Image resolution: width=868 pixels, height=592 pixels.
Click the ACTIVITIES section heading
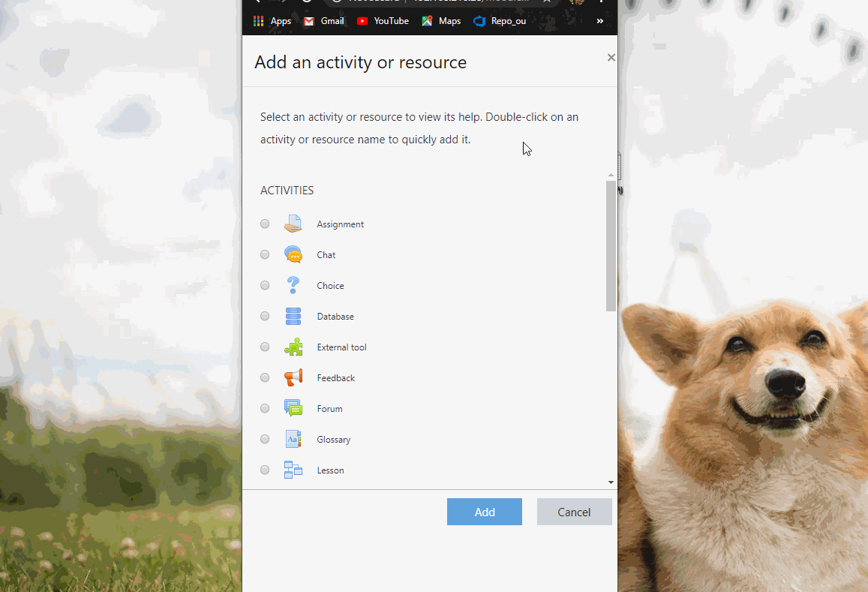(287, 190)
